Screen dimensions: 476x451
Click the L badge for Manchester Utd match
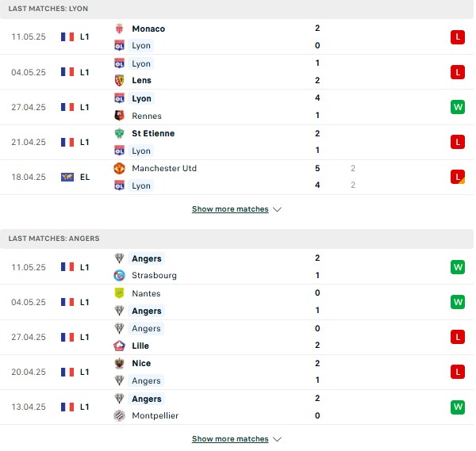point(458,177)
